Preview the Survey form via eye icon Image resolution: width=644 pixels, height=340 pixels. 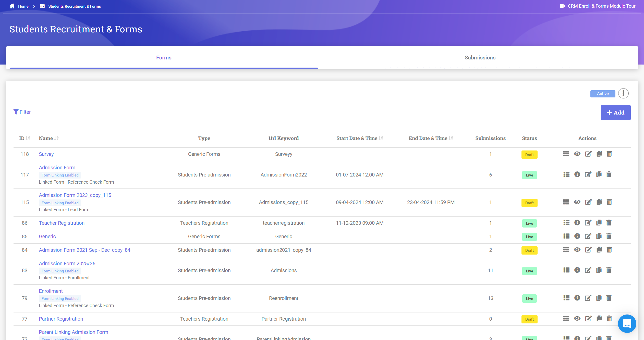[577, 154]
